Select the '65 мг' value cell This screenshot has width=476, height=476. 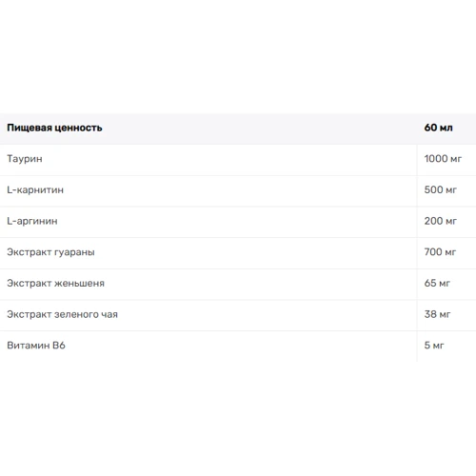(x=437, y=283)
